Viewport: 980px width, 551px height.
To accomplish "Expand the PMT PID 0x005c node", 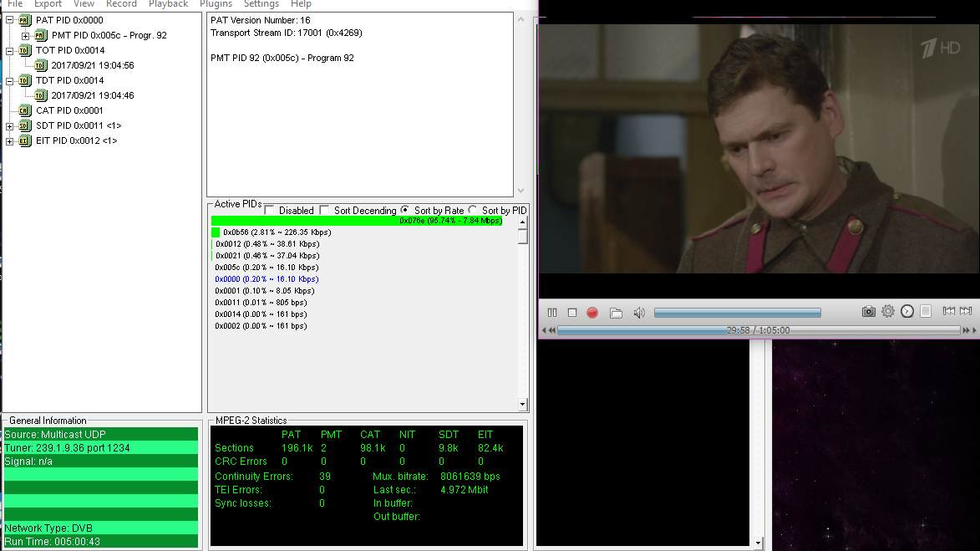I will pos(26,36).
